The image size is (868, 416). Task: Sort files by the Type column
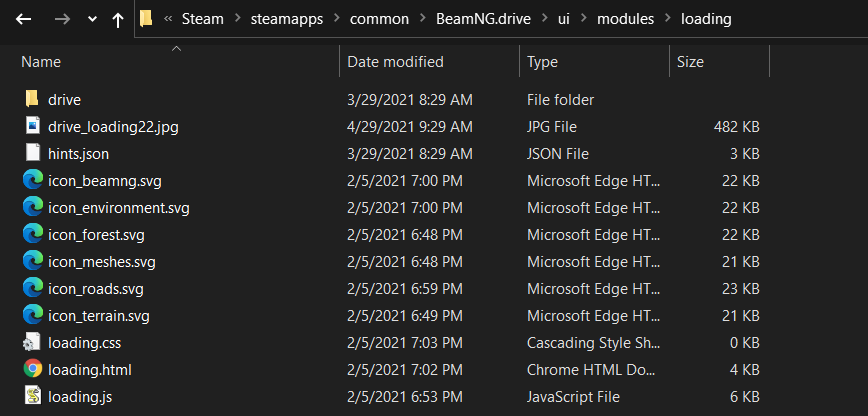pyautogui.click(x=542, y=62)
